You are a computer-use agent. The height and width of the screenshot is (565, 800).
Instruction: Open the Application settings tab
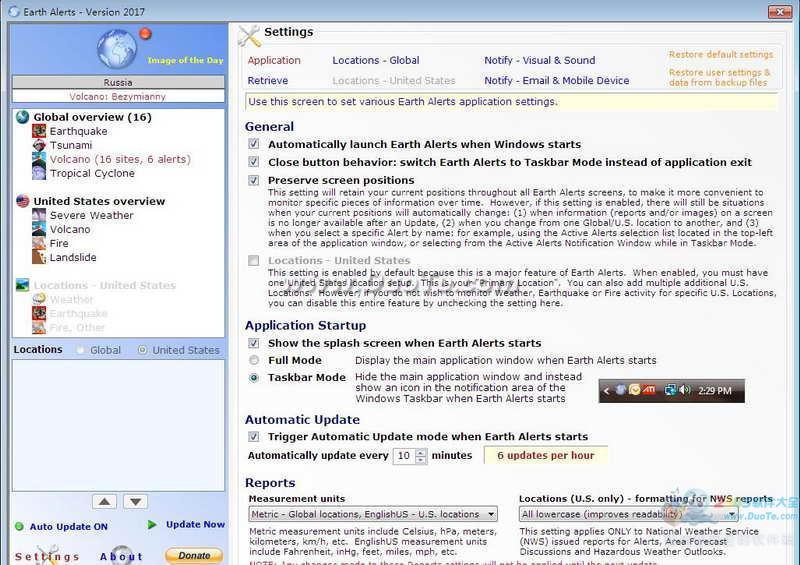pos(274,60)
